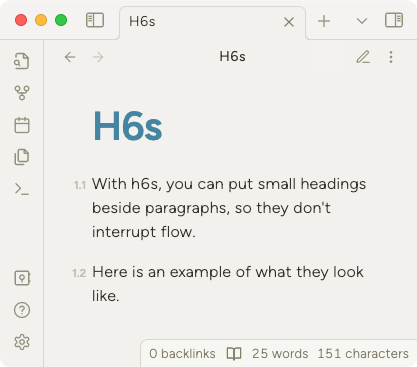Open help via question mark icon
Image resolution: width=417 pixels, height=367 pixels.
pyautogui.click(x=22, y=310)
